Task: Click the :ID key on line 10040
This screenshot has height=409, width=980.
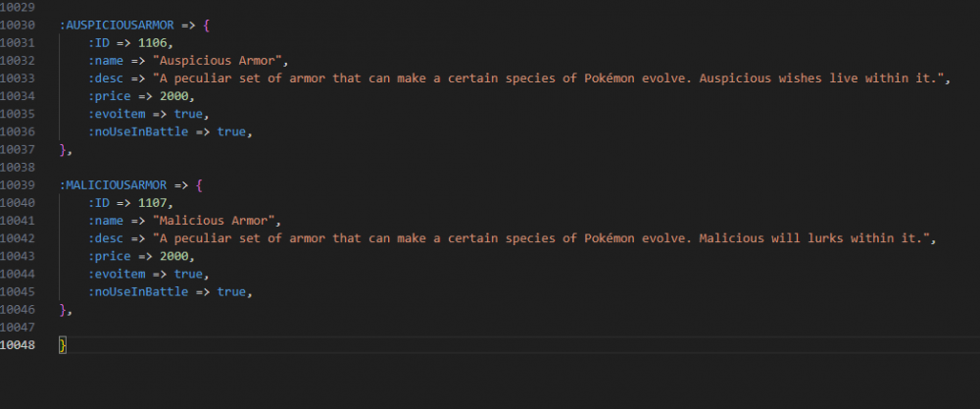Action: point(98,203)
